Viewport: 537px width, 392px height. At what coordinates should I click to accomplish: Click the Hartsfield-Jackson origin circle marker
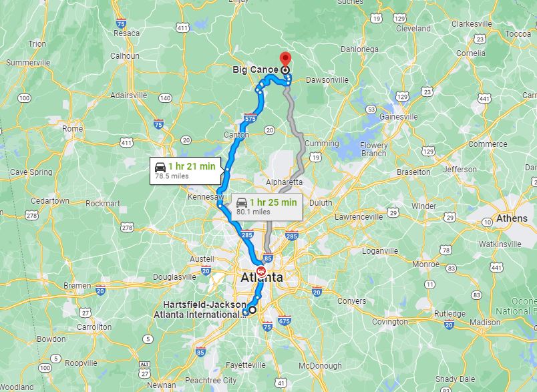tap(252, 310)
